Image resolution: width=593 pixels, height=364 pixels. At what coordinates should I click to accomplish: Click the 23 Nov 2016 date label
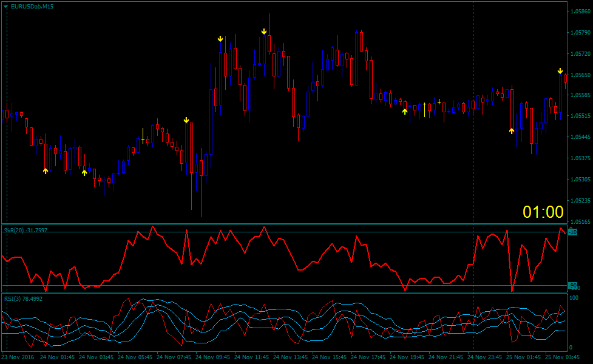18,357
